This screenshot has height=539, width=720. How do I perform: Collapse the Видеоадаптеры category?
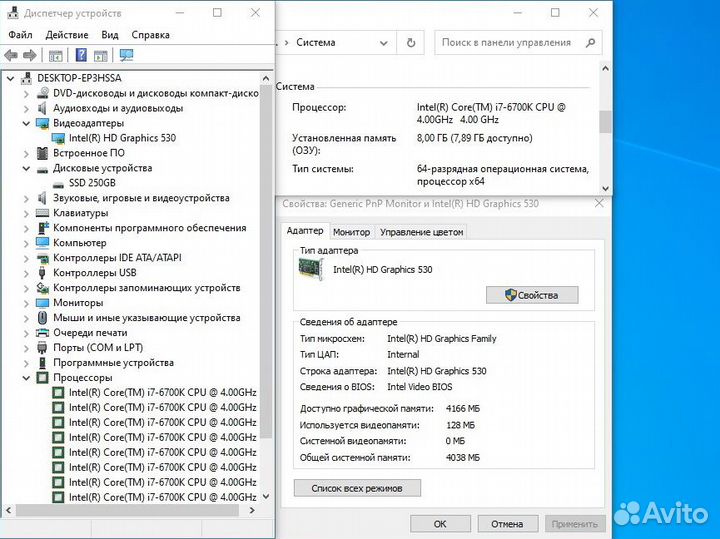pyautogui.click(x=26, y=124)
